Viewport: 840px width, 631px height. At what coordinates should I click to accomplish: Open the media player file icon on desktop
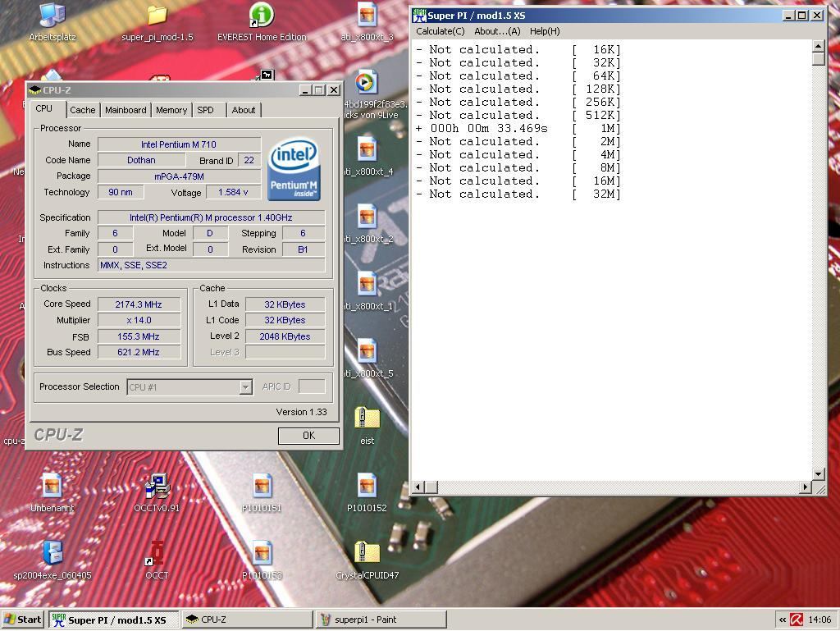(x=367, y=83)
